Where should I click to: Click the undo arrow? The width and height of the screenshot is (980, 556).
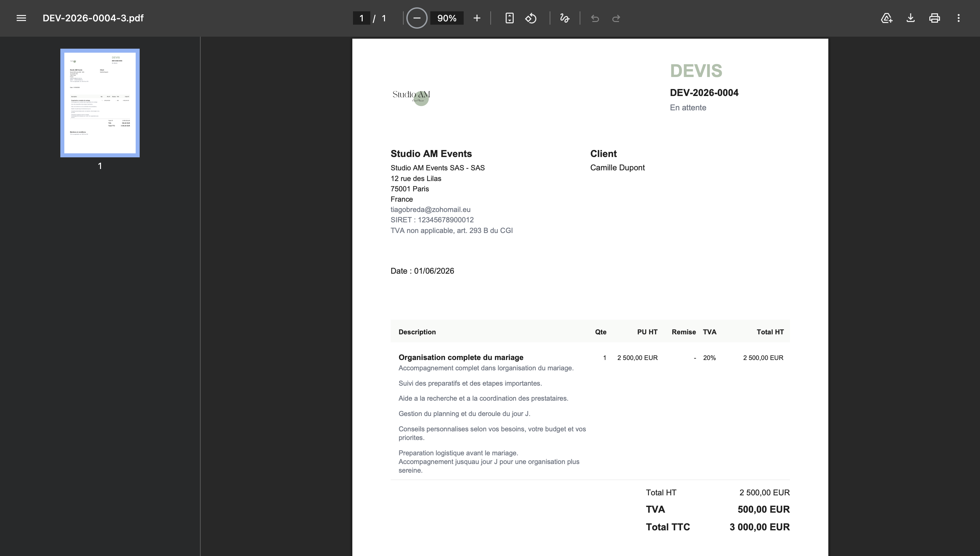(x=595, y=18)
